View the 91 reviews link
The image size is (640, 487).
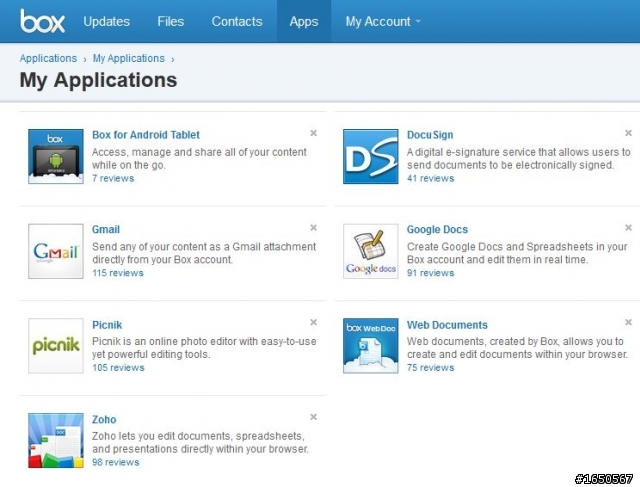point(430,273)
